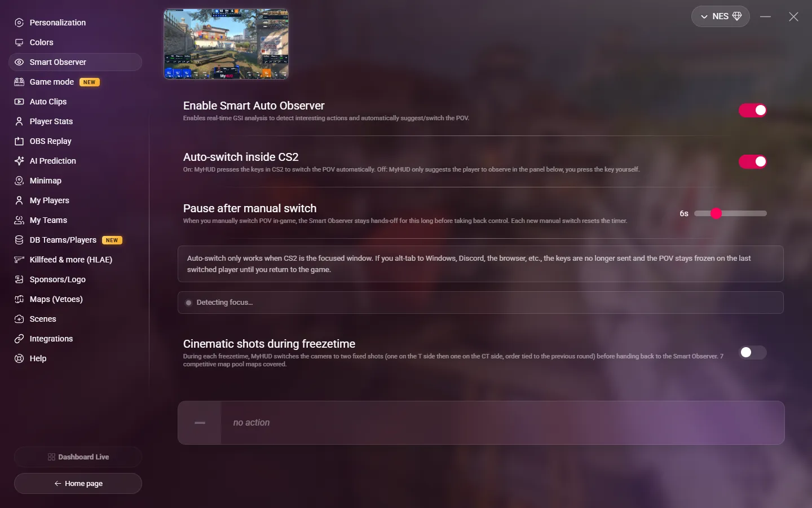Viewport: 812px width, 508px height.
Task: Turn off Auto-switch inside CS2 toggle
Action: 753,161
